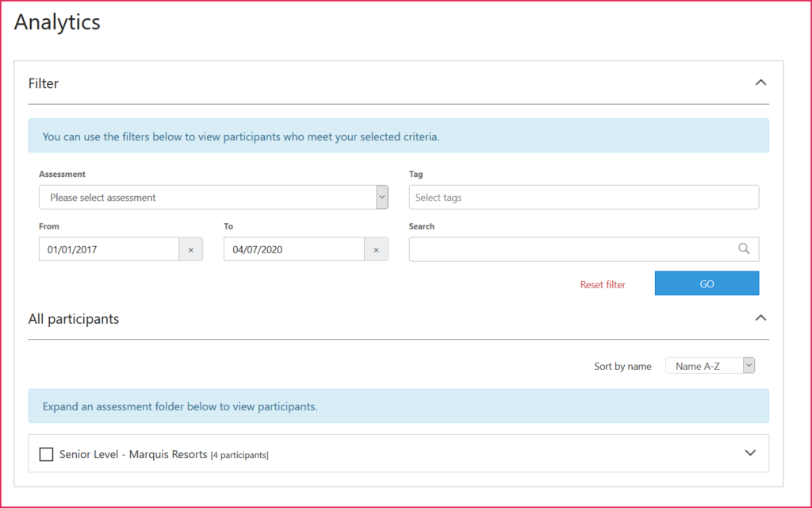Click the 'Senior Level - Marquis Resorts' folder name
Image resolution: width=812 pixels, height=508 pixels.
tap(133, 455)
